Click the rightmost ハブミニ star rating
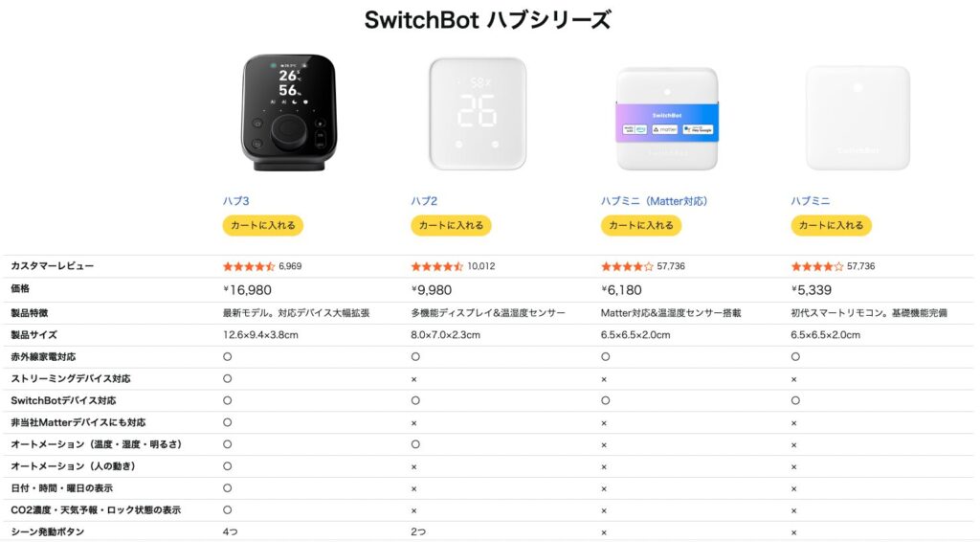 tap(817, 266)
